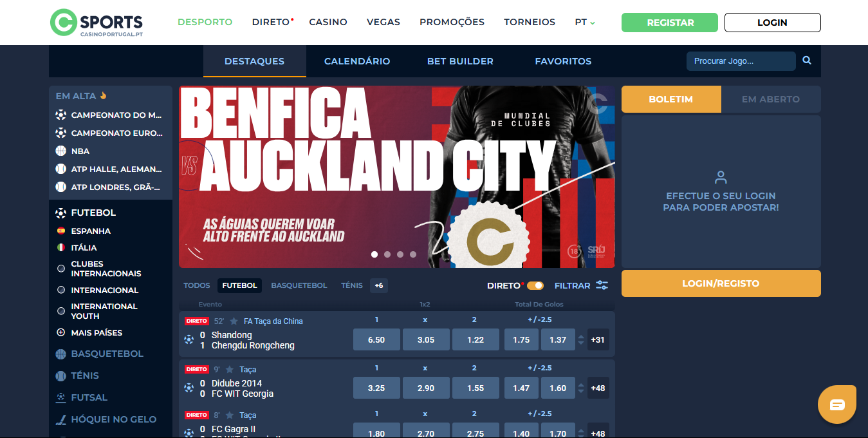
Task: Click the Procurar Jogo search field
Action: click(741, 61)
